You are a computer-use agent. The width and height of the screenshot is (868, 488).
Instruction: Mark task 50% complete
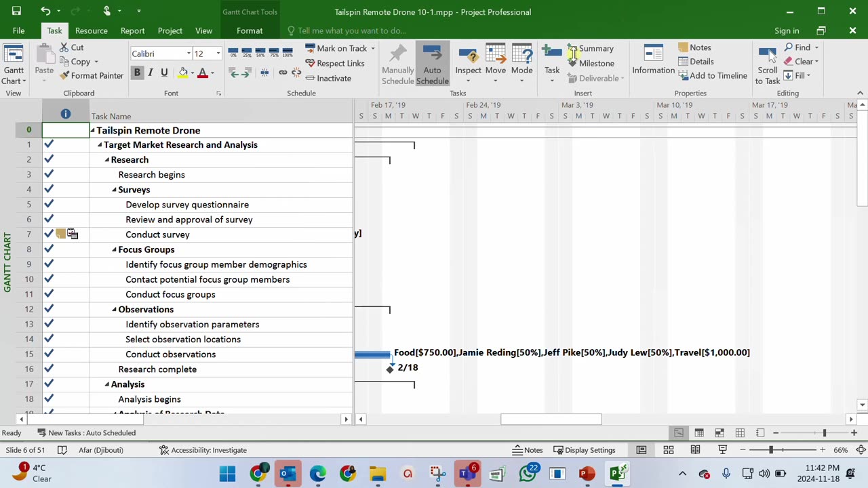click(260, 52)
